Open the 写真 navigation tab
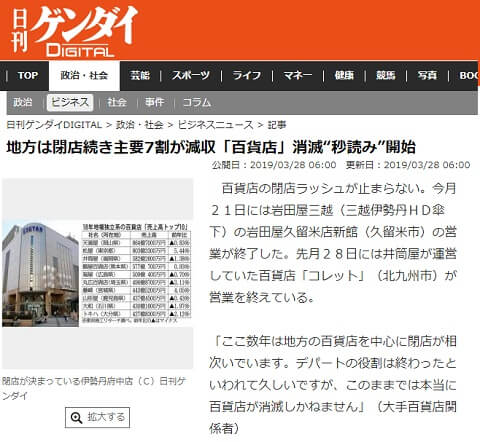Screen dimensions: 480x442 pyautogui.click(x=427, y=76)
